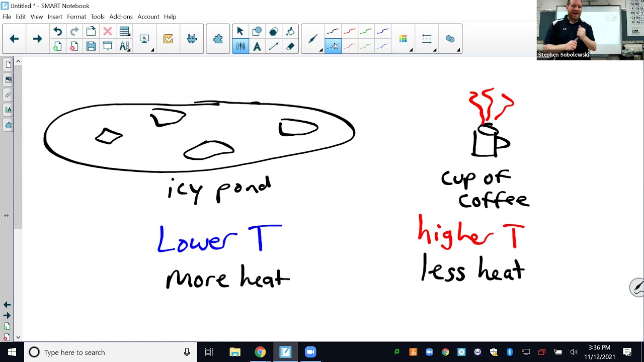Click next page arrow in bottom-left sidebar
This screenshot has width=644, height=362.
[7, 315]
